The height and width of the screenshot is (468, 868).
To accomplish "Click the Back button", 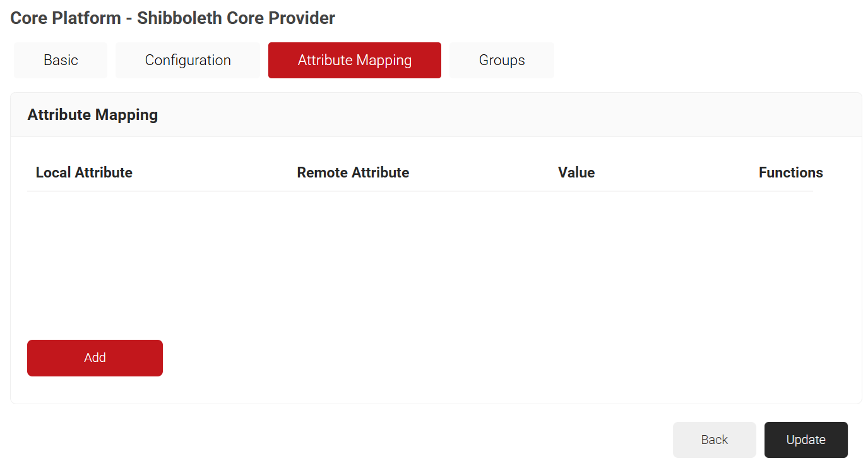I will (x=714, y=440).
